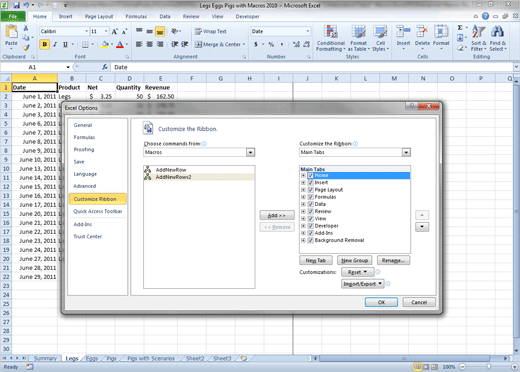
Task: Uncheck the View tab checkbox
Action: tap(311, 219)
